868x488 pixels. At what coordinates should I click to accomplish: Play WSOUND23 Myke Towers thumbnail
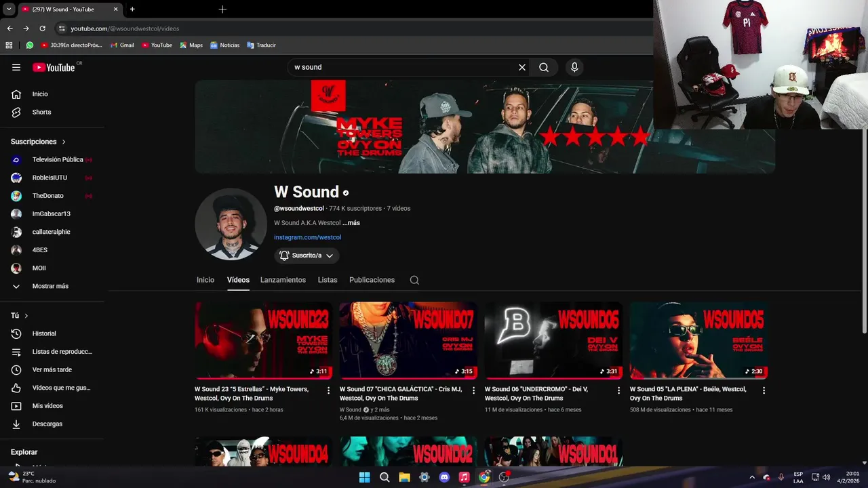[263, 340]
